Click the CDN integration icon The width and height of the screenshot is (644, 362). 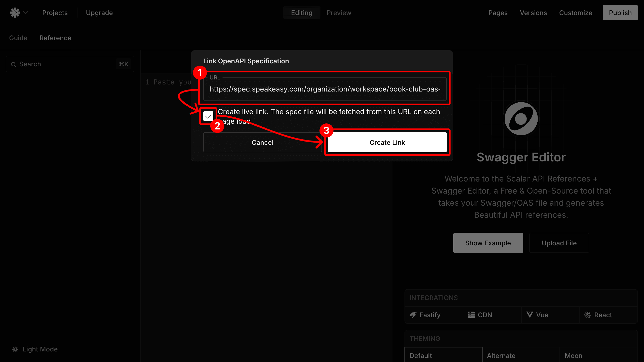471,315
